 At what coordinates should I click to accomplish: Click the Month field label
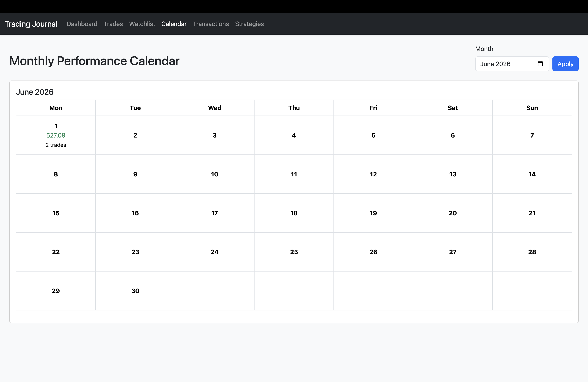[x=484, y=49]
